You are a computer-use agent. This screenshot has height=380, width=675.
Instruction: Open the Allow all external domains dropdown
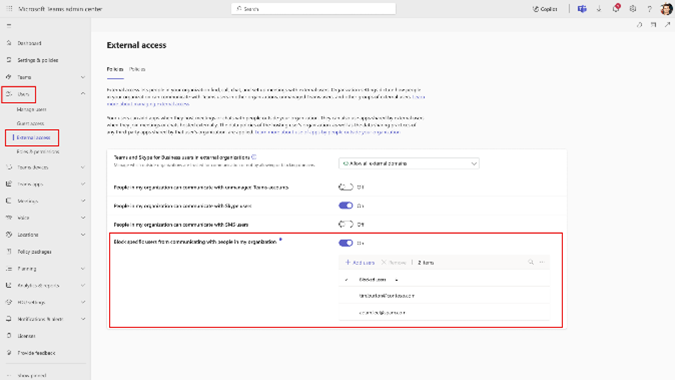[409, 164]
